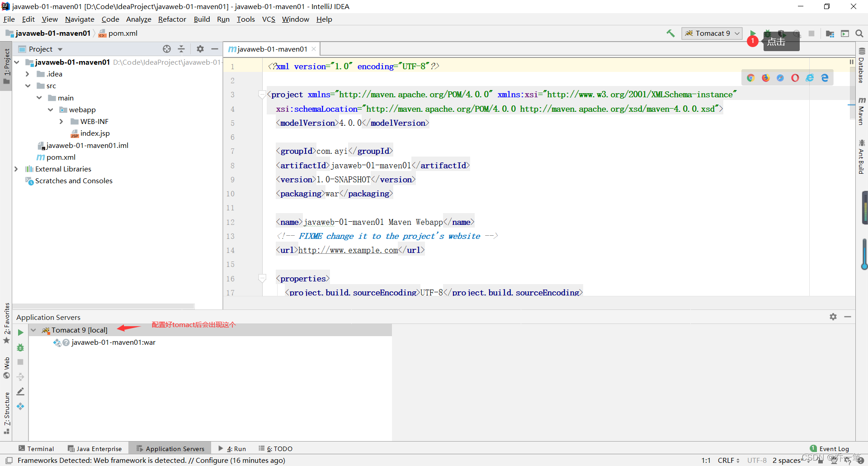Open the Event Log

[x=830, y=449]
